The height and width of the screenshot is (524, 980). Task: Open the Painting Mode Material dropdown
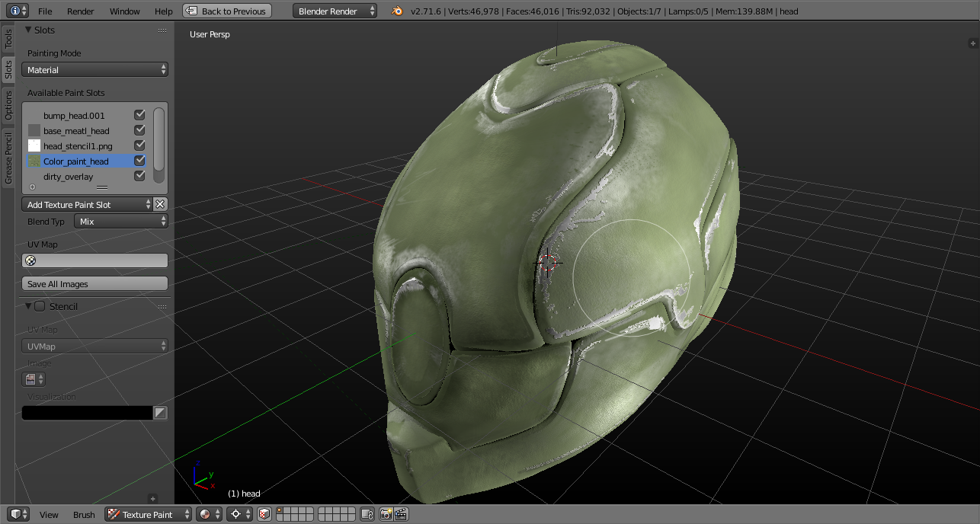(94, 70)
